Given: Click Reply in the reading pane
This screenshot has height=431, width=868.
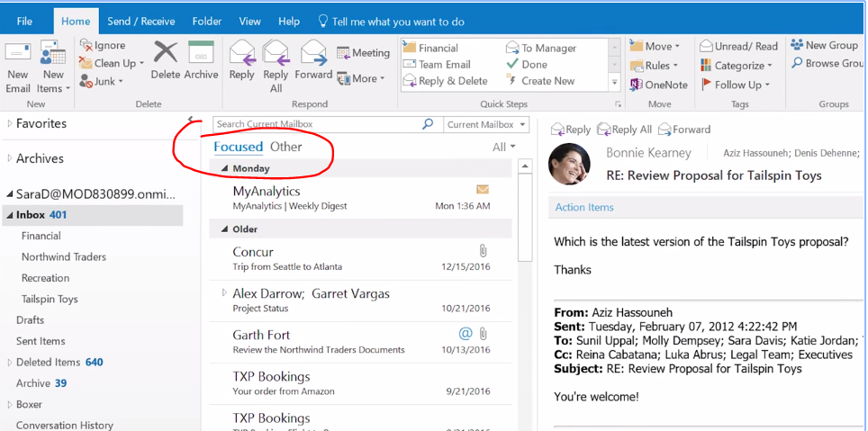Looking at the screenshot, I should click(570, 130).
